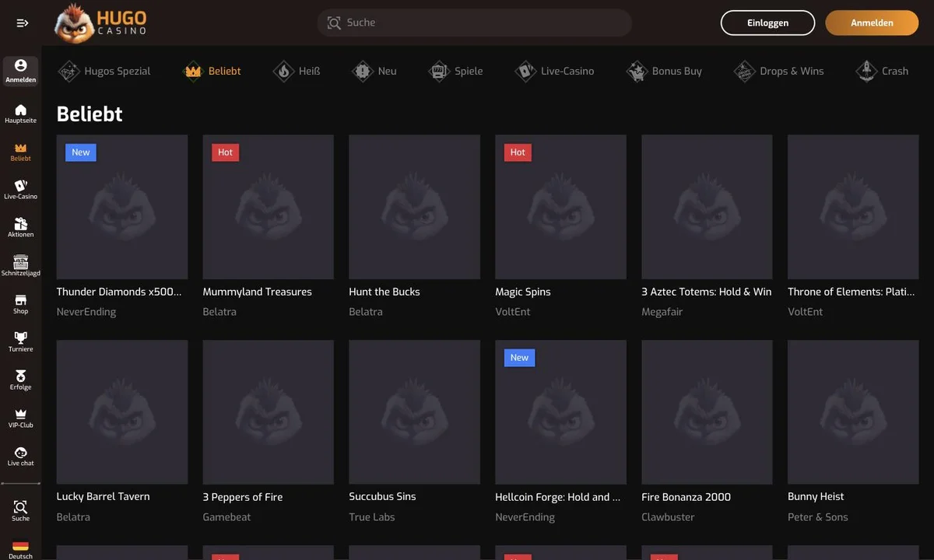Go to Hauptseite in the sidebar

click(x=21, y=114)
